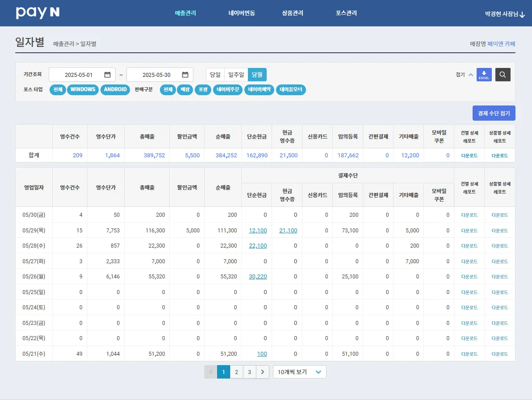Open the 12,100 단순현금 link for 05/29

(258, 231)
